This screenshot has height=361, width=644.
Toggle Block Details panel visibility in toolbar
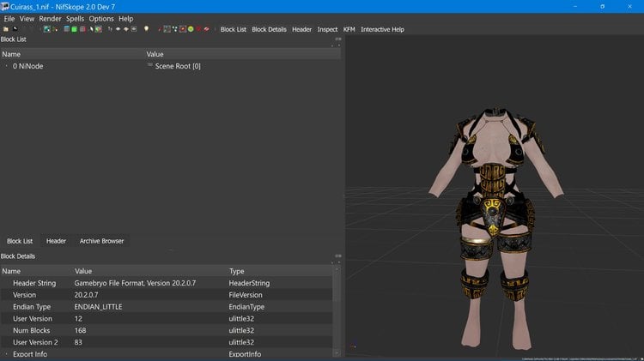269,29
